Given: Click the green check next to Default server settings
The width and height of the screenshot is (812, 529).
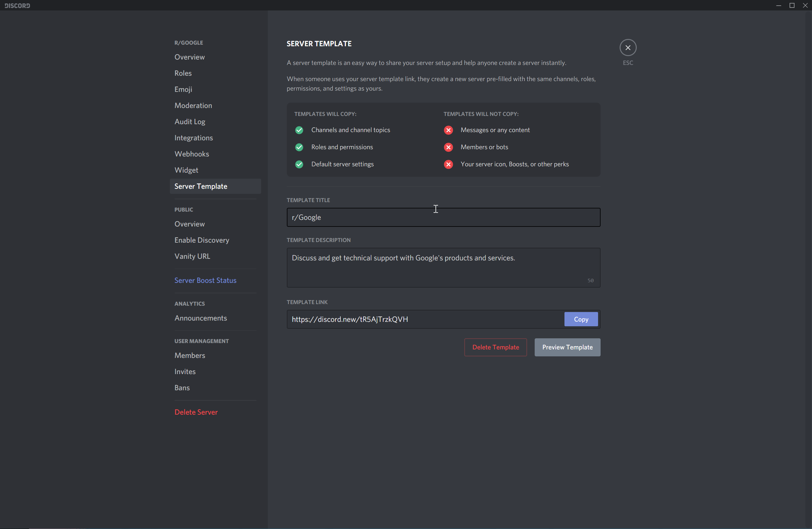Looking at the screenshot, I should 299,164.
